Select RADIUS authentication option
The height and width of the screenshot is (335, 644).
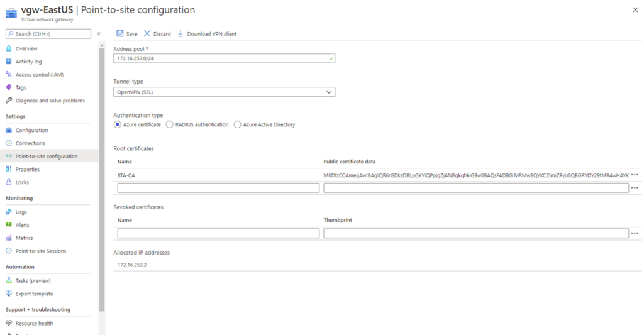tap(170, 124)
